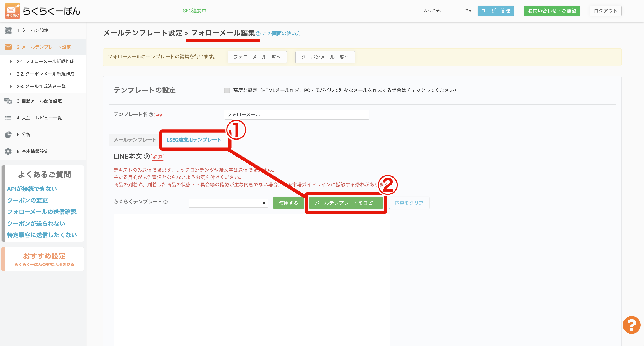The image size is (644, 346).
Task: Click the 使用する button
Action: tap(288, 203)
